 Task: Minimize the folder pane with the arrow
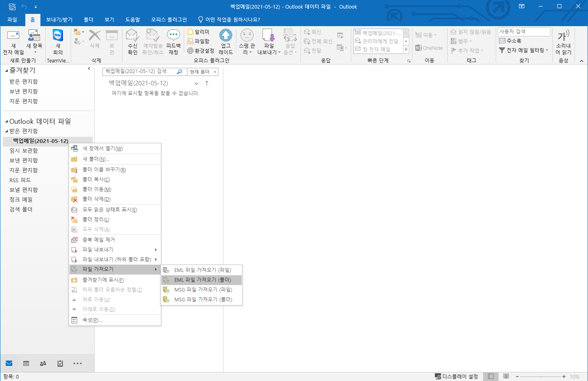coord(89,69)
